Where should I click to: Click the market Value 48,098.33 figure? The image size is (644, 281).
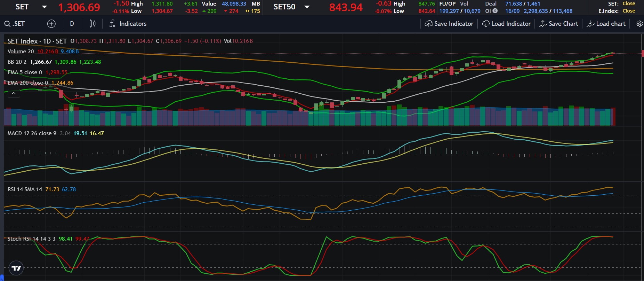click(x=234, y=4)
